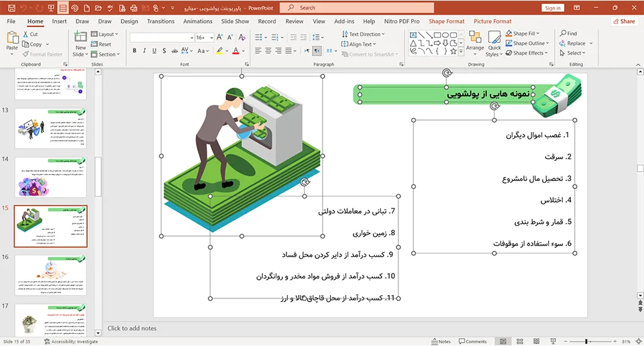
Task: Toggle Notes pane in status bar
Action: pyautogui.click(x=441, y=341)
